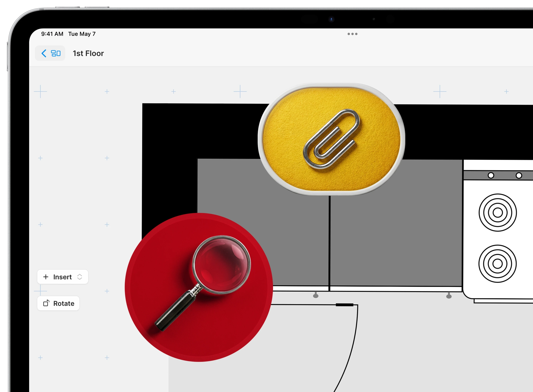Open the three-dot multitasking menu
Viewport: 533px width, 392px height.
pyautogui.click(x=352, y=34)
